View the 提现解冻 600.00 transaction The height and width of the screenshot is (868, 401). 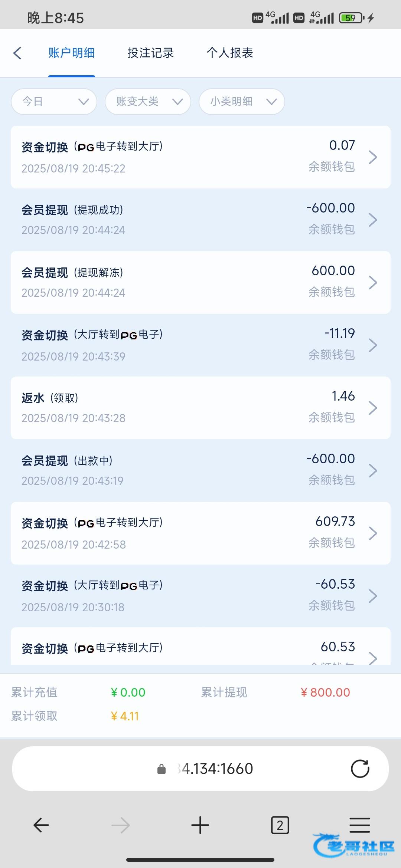[x=200, y=282]
